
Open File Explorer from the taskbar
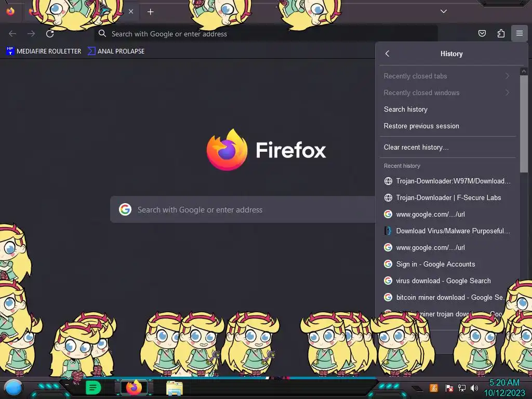pyautogui.click(x=175, y=388)
